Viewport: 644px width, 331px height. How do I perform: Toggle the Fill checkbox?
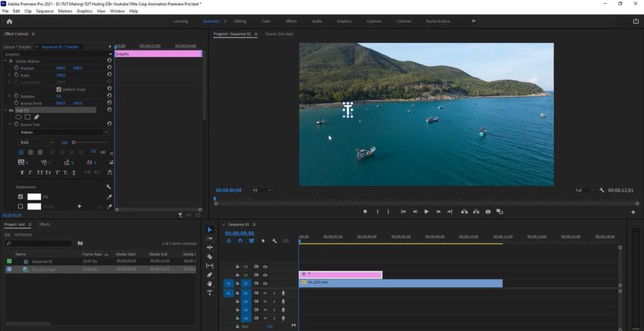click(x=21, y=197)
